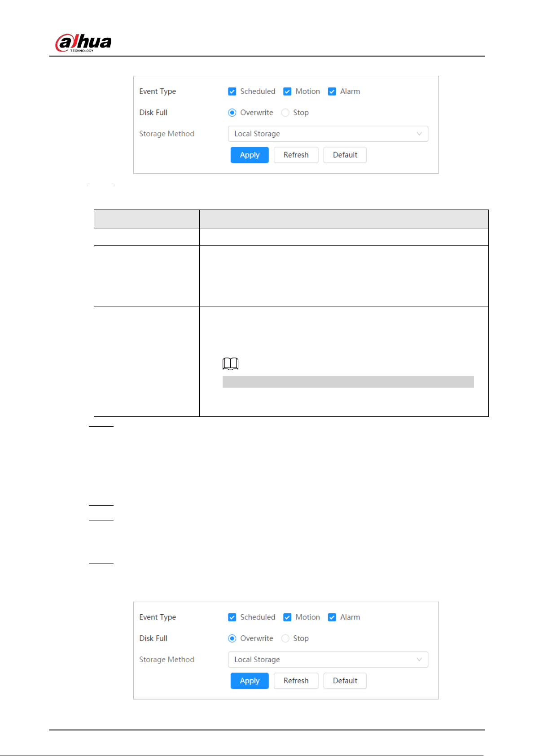Hit Apply in the bottom panel
Image resolution: width=535 pixels, height=756 pixels.
tap(250, 681)
